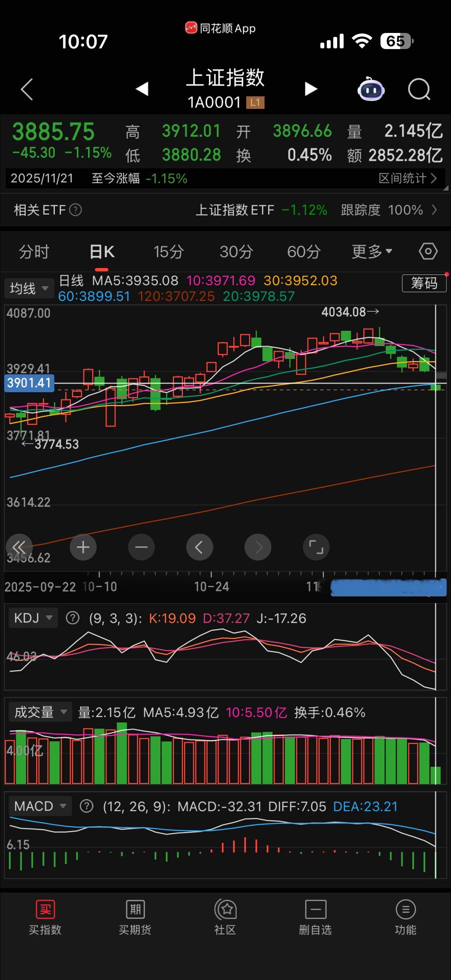Tap K:19.09 KDJ value
The width and height of the screenshot is (451, 980).
tap(172, 618)
